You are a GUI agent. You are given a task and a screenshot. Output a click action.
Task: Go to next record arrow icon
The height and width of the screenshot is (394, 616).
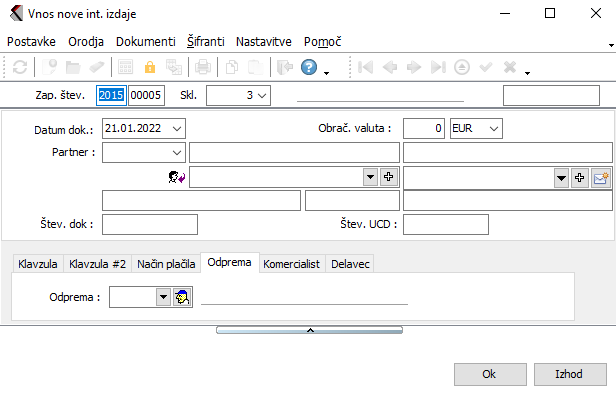(414, 67)
